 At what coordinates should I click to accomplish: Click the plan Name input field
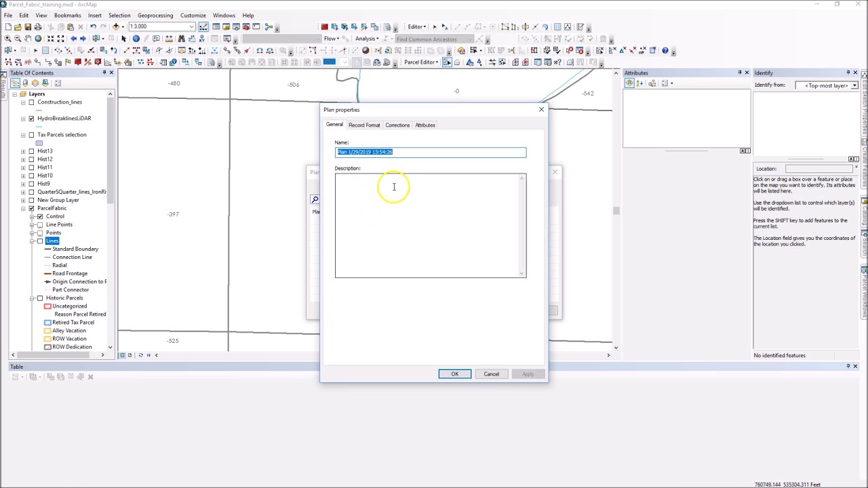pos(431,152)
